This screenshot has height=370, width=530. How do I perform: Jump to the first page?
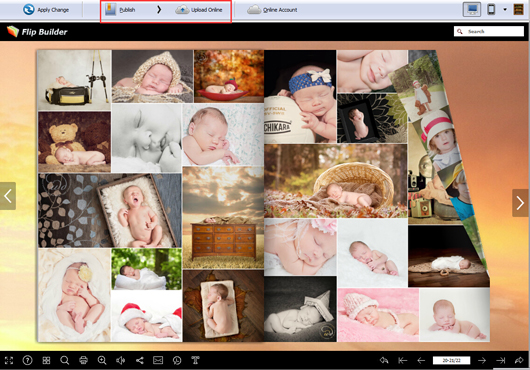403,361
